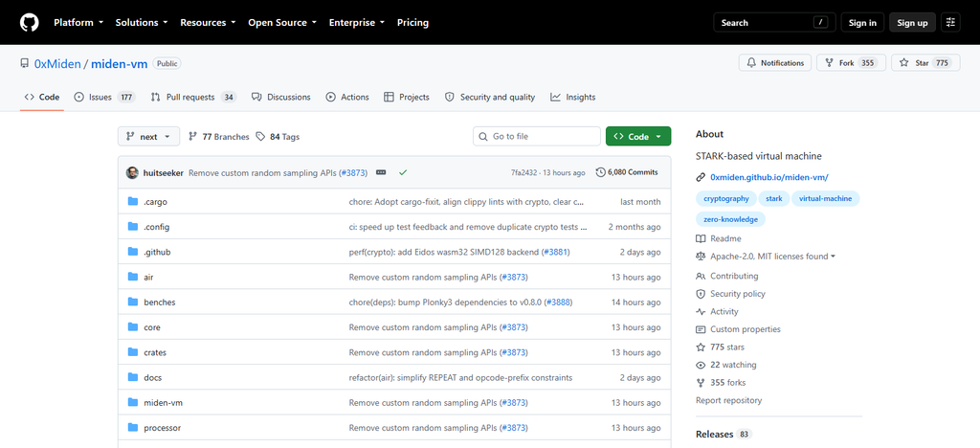This screenshot has width=980, height=448.
Task: Click the tag icon beside 84 Tags
Action: click(260, 136)
